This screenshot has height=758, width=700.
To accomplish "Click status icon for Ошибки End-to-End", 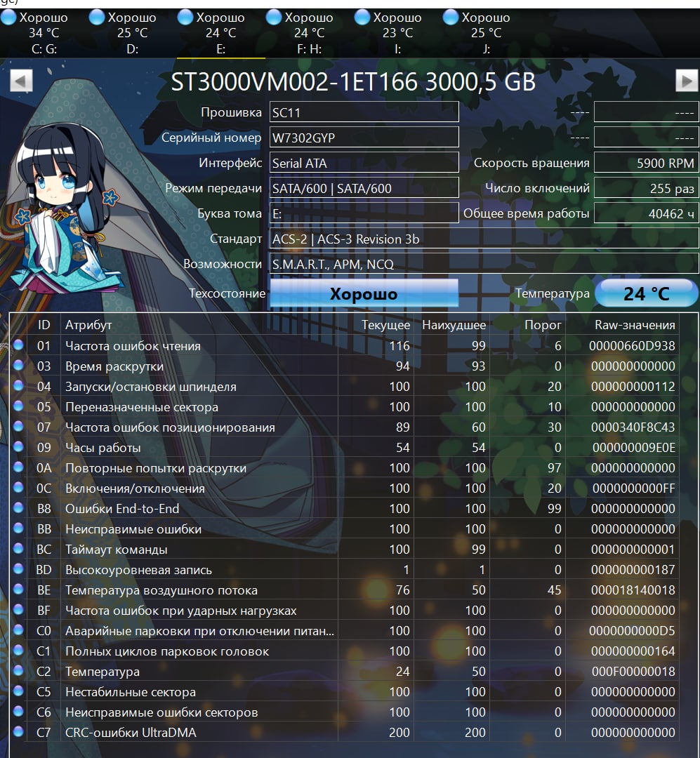I will pyautogui.click(x=18, y=507).
